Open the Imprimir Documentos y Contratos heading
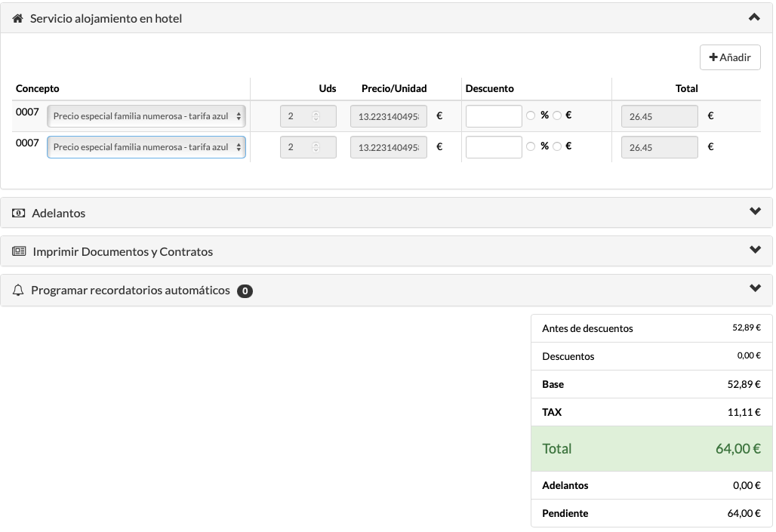This screenshot has height=532, width=776. (122, 252)
